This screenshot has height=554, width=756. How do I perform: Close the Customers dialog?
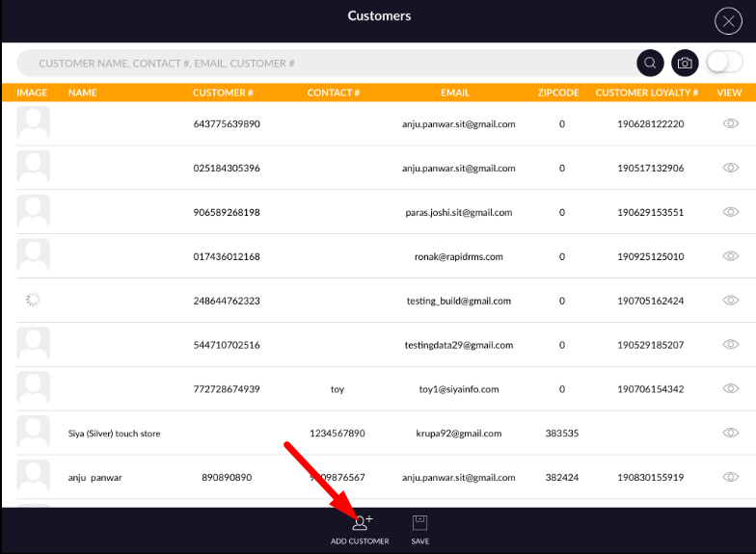click(727, 21)
